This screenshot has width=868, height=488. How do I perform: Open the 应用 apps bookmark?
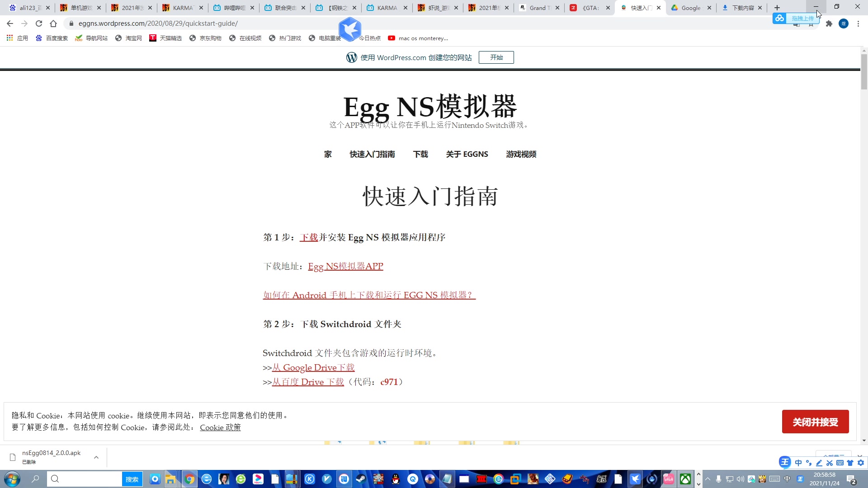point(17,38)
